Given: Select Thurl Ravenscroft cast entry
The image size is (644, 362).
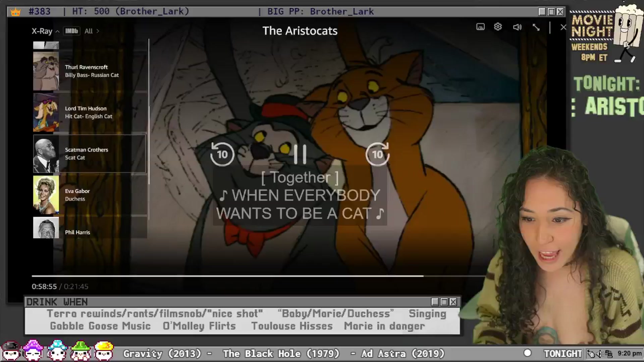Looking at the screenshot, I should pyautogui.click(x=90, y=71).
